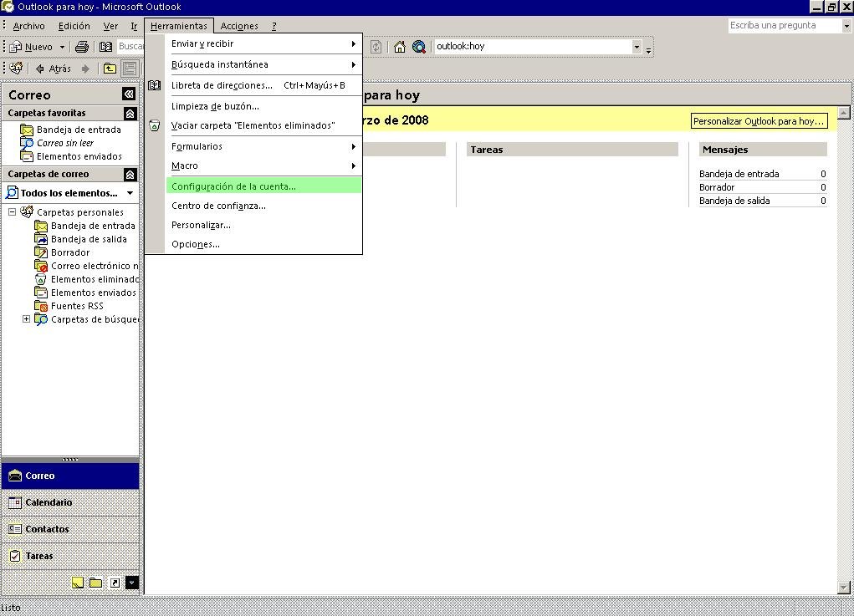This screenshot has width=854, height=616.
Task: Click the Buscar search field in toolbar
Action: click(x=130, y=47)
